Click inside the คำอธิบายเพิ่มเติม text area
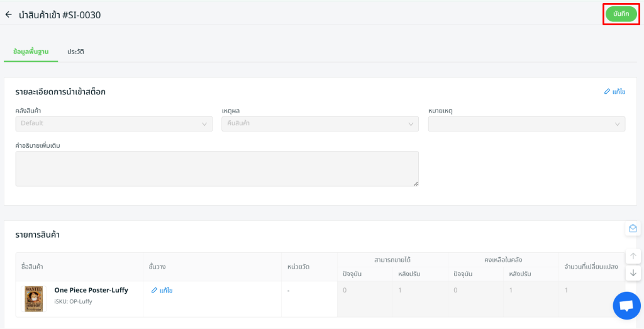Image resolution: width=644 pixels, height=329 pixels. [217, 169]
